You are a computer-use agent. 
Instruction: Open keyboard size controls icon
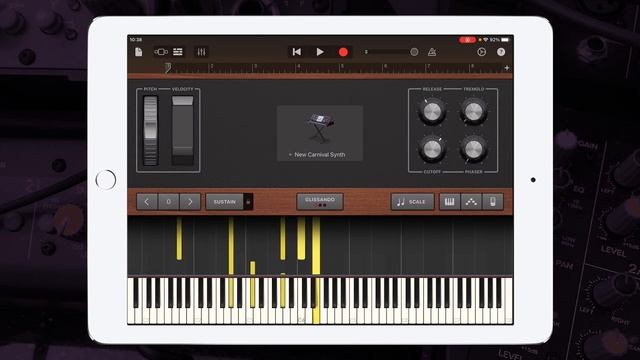[493, 202]
